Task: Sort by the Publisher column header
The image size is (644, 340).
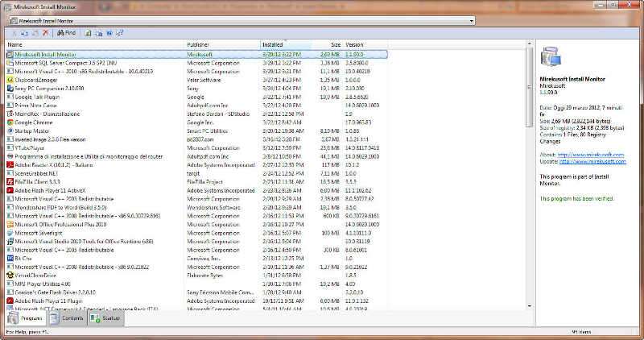Action: click(x=223, y=44)
